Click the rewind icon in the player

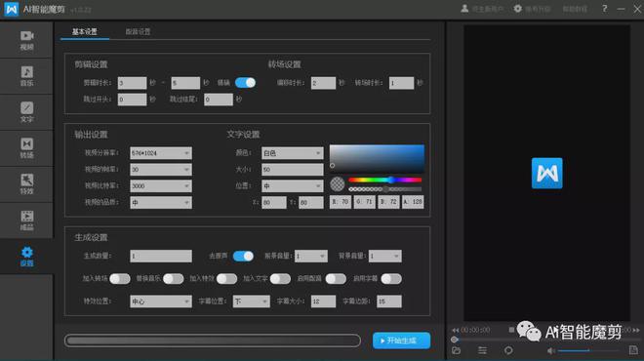tap(455, 330)
